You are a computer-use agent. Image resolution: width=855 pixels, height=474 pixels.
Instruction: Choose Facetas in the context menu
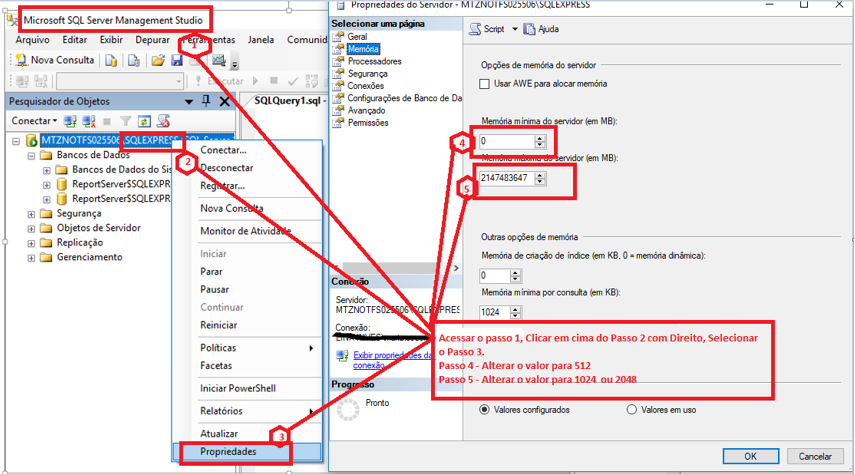click(x=247, y=365)
